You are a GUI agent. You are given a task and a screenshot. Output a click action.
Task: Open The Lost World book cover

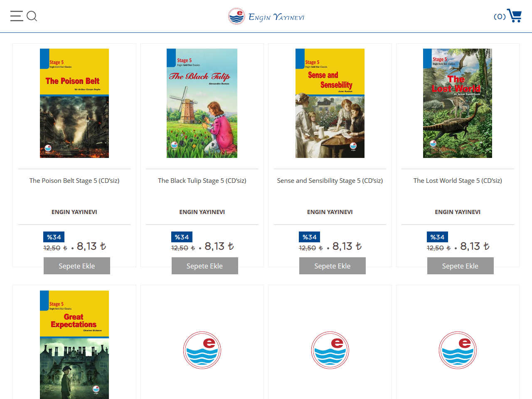point(458,103)
